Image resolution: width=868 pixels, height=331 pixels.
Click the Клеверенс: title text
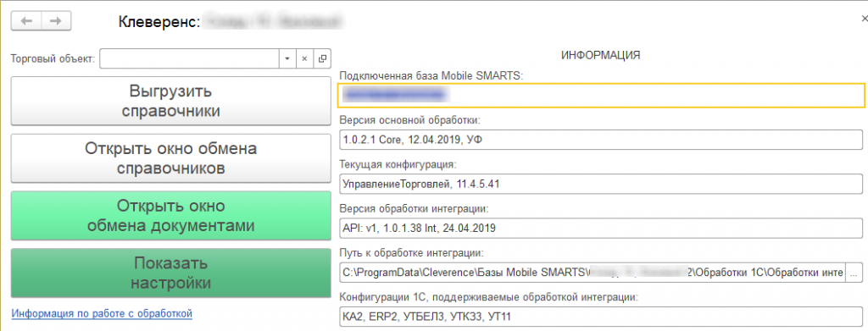159,22
